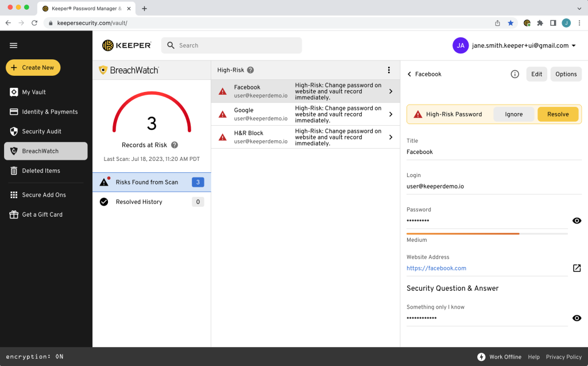Click the masked Password field

click(x=487, y=221)
